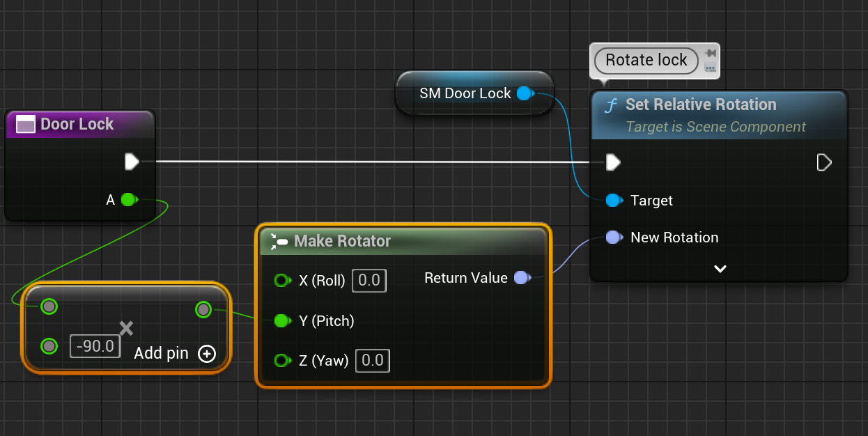Click the multiply node top input pin
This screenshot has width=868, height=436.
49,306
